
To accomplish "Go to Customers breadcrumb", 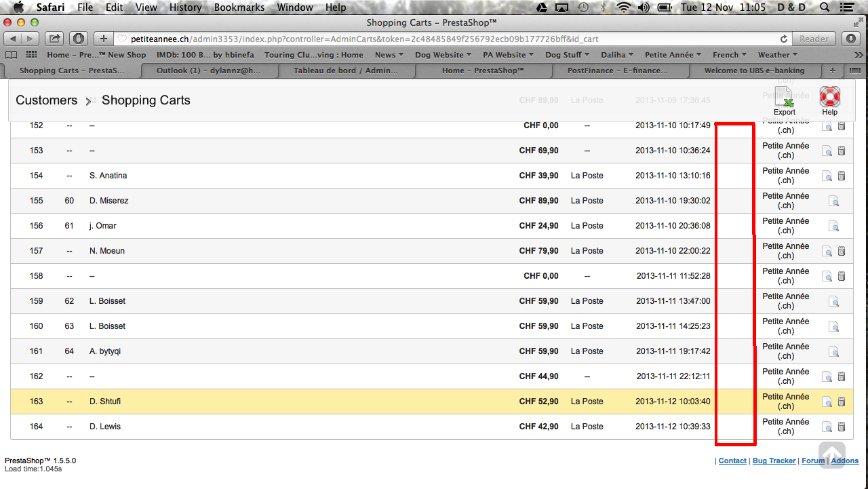I will coord(47,100).
